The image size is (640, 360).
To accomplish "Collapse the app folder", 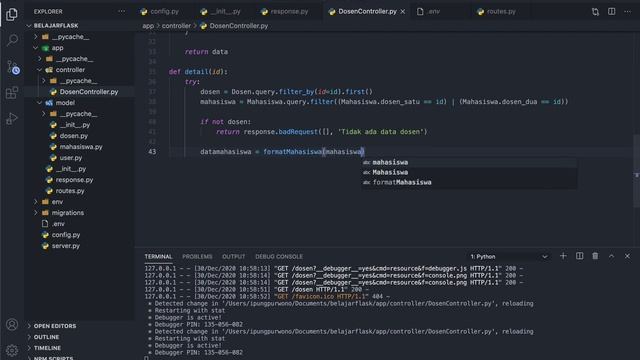I will tap(57, 48).
